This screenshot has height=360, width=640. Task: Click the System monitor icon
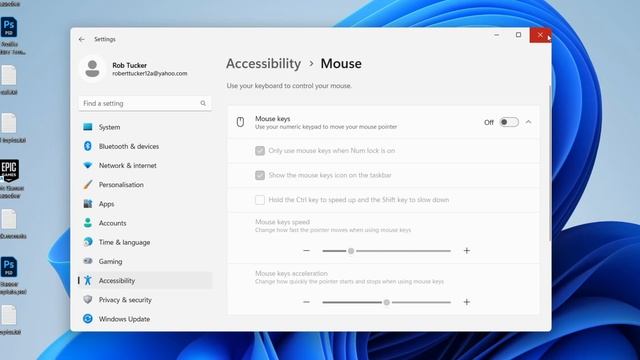pos(88,127)
